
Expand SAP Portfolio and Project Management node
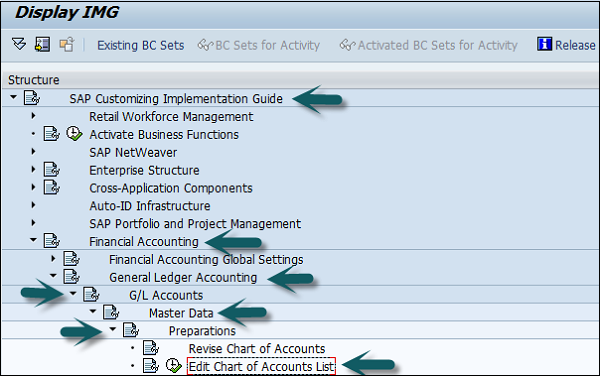33,223
